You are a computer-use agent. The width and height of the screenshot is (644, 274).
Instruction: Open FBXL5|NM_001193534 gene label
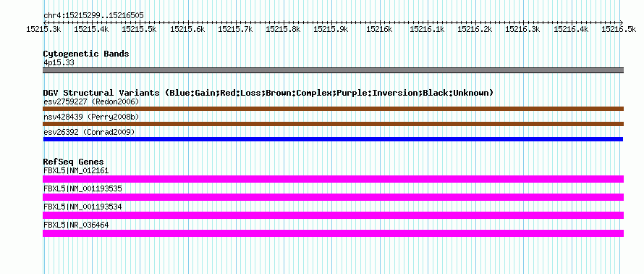[x=82, y=207]
